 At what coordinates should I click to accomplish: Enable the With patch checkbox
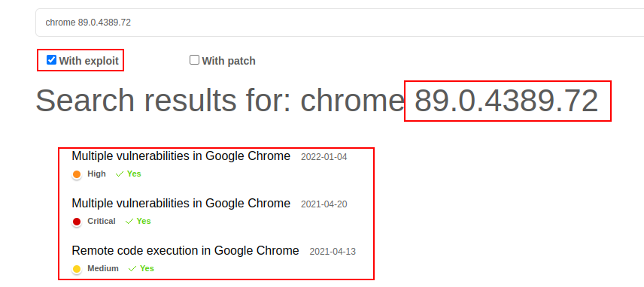194,60
